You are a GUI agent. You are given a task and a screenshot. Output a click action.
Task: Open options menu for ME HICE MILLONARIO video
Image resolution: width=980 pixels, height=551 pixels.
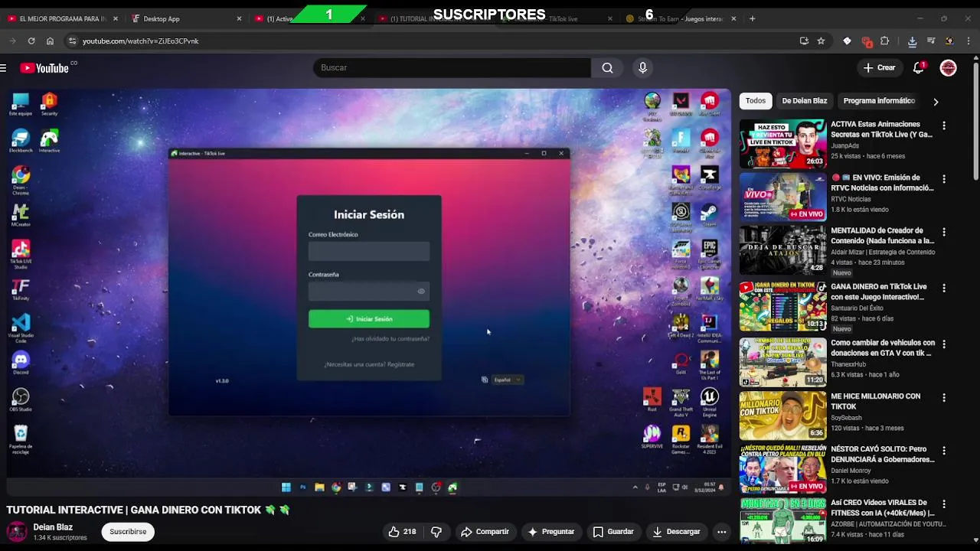coord(944,398)
